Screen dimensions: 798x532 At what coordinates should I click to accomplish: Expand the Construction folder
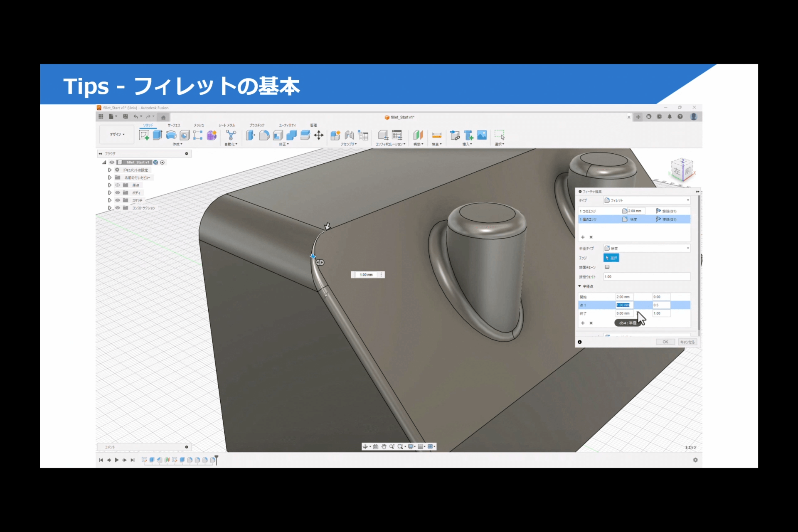point(110,208)
